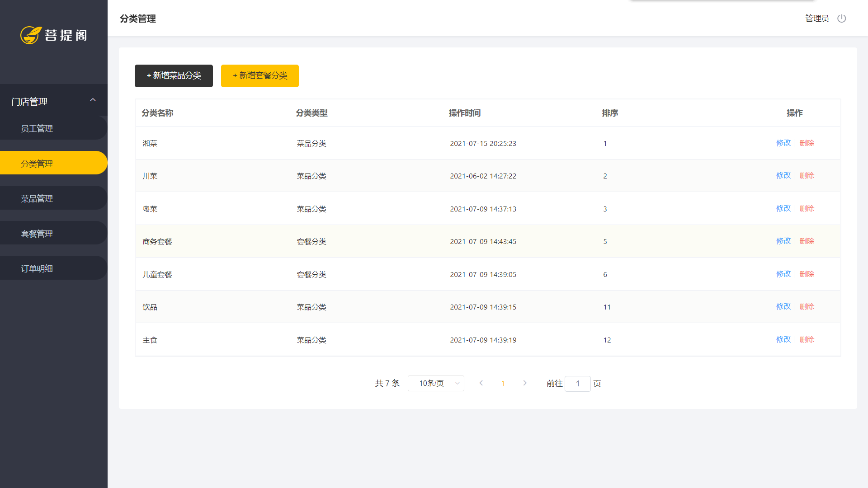Viewport: 868px width, 488px height.
Task: Click 删除 for 主食 row
Action: [807, 339]
